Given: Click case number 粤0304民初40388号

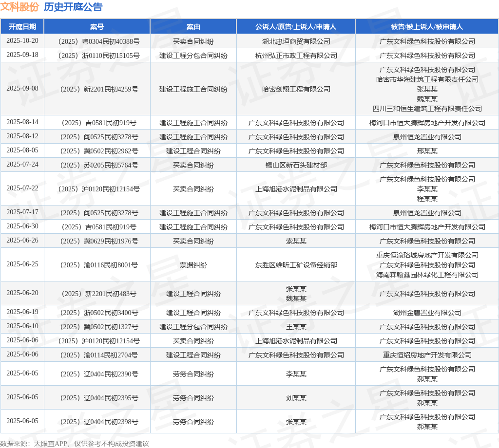Looking at the screenshot, I should 99,42.
